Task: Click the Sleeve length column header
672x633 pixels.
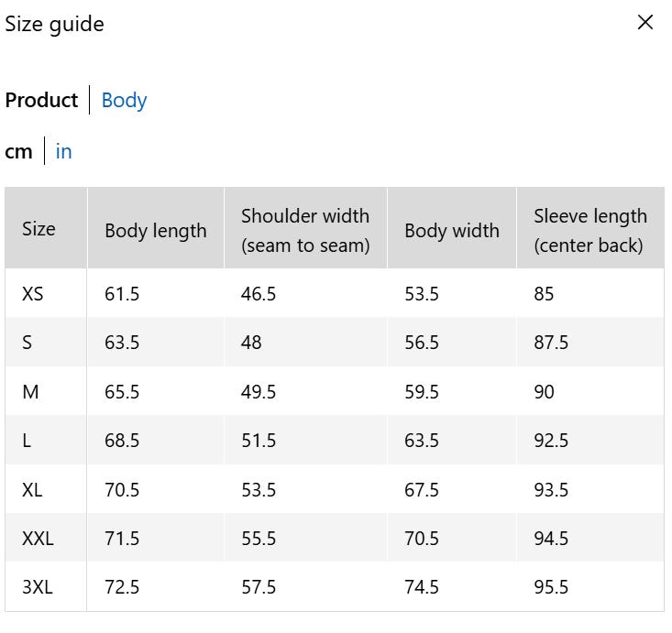Action: coord(589,230)
